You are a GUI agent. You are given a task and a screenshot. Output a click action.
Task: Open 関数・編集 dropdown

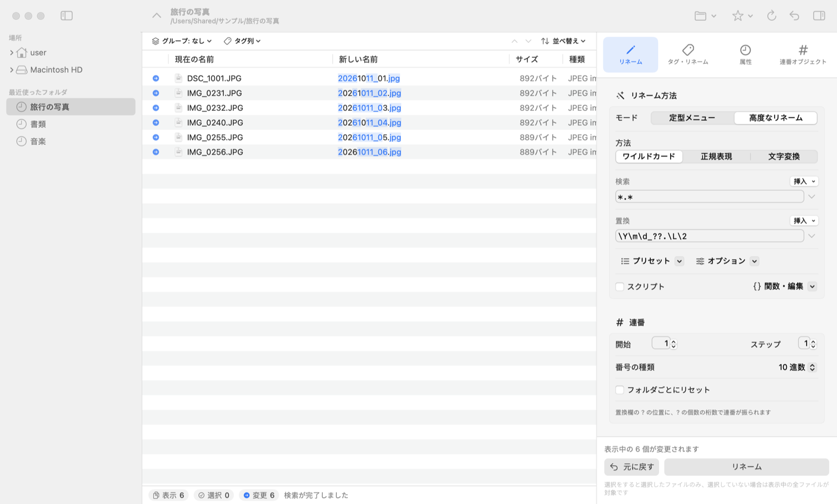point(785,287)
